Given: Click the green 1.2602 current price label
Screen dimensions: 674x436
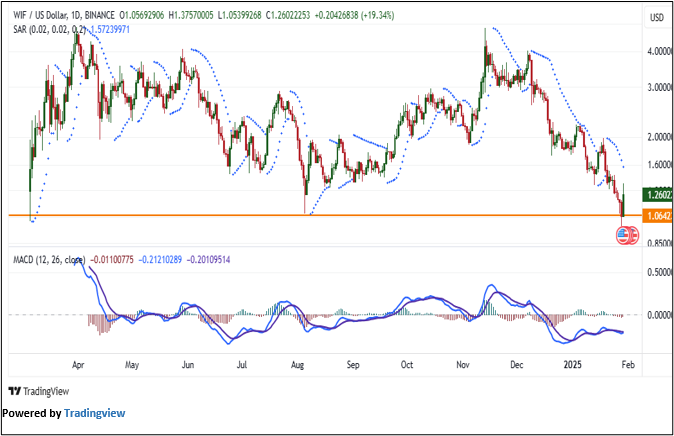Looking at the screenshot, I should click(x=657, y=195).
